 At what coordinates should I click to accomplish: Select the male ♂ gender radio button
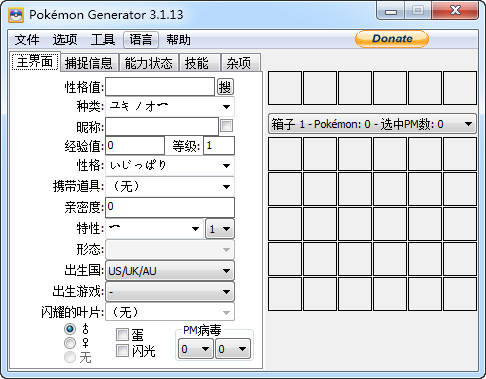(70, 329)
